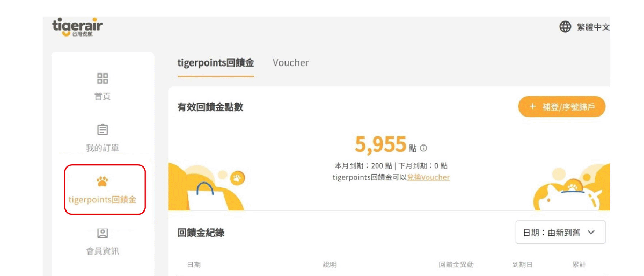Click the 我的訂單 clipboard icon
This screenshot has width=644, height=276.
pyautogui.click(x=103, y=130)
